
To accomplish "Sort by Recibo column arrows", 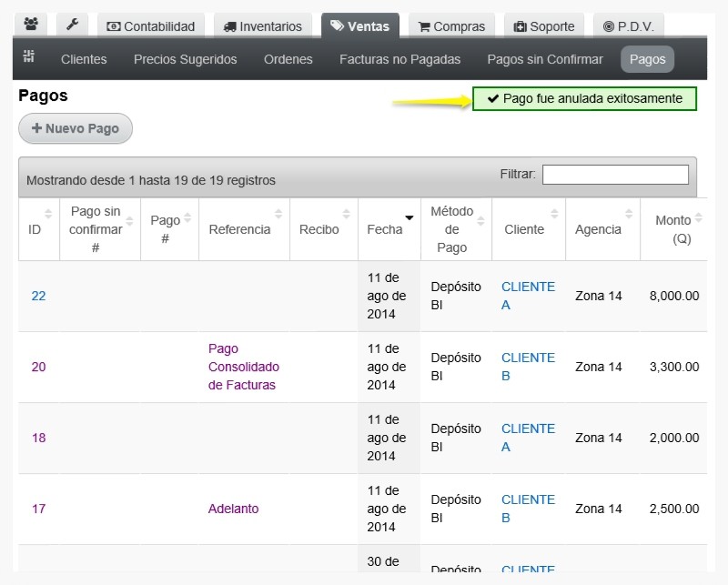I will pos(346,214).
